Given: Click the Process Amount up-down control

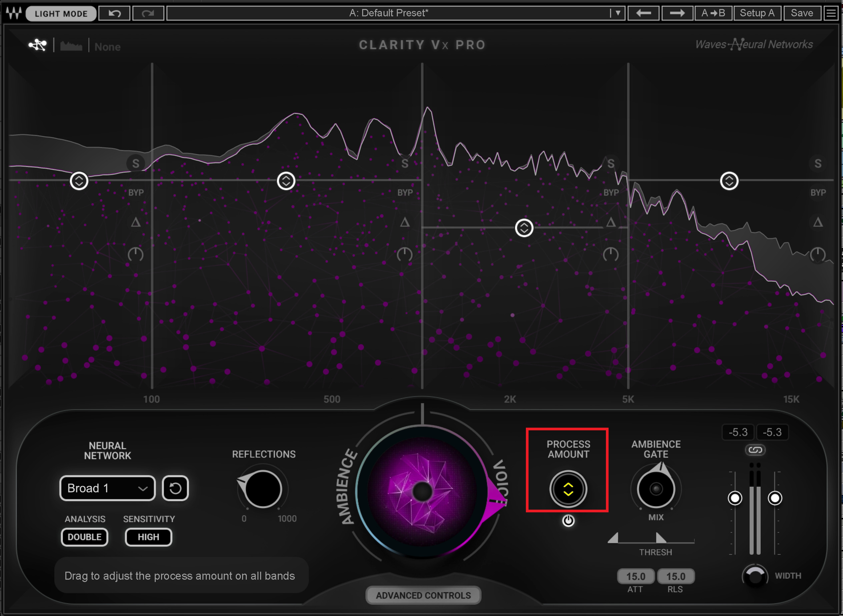Looking at the screenshot, I should (x=568, y=489).
